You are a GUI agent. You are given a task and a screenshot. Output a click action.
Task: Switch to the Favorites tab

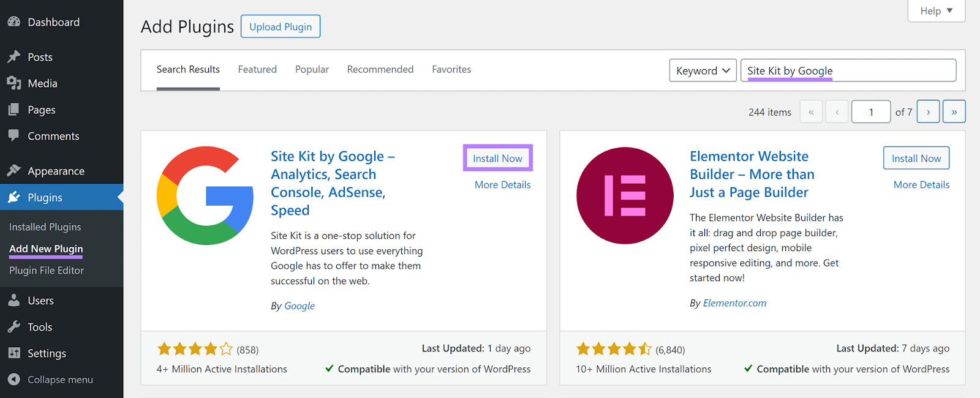click(x=451, y=69)
